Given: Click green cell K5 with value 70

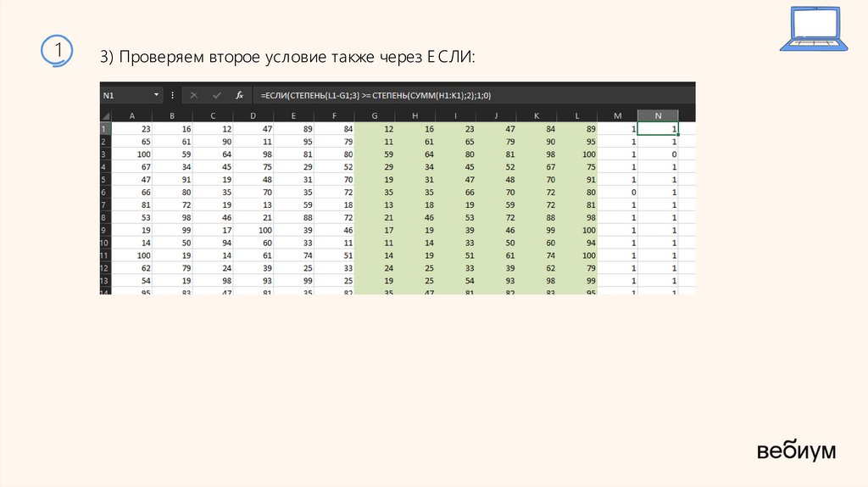Looking at the screenshot, I should [536, 180].
